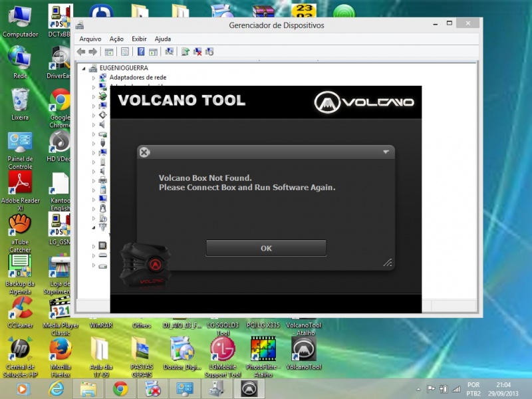Open Mozilla Firefox desktop icon
Viewport: 532px width, 399px height.
[61, 356]
